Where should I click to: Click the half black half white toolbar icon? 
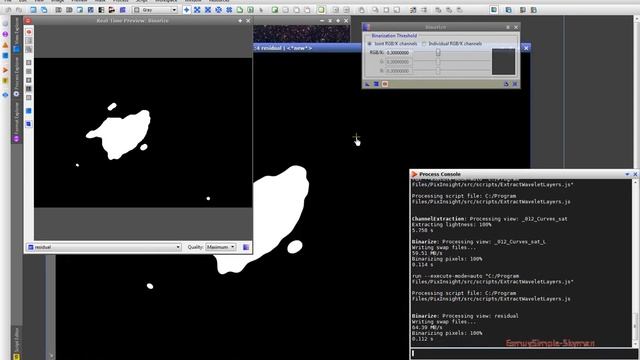click(101, 9)
